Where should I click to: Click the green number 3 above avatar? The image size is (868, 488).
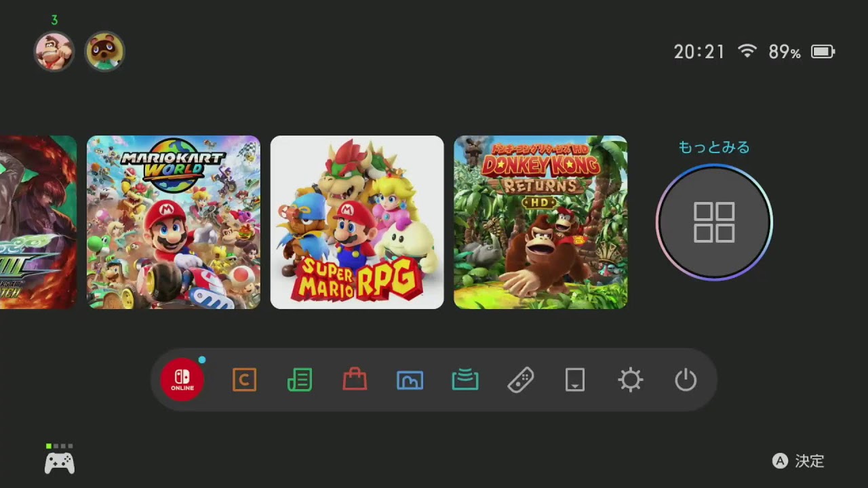pos(54,20)
